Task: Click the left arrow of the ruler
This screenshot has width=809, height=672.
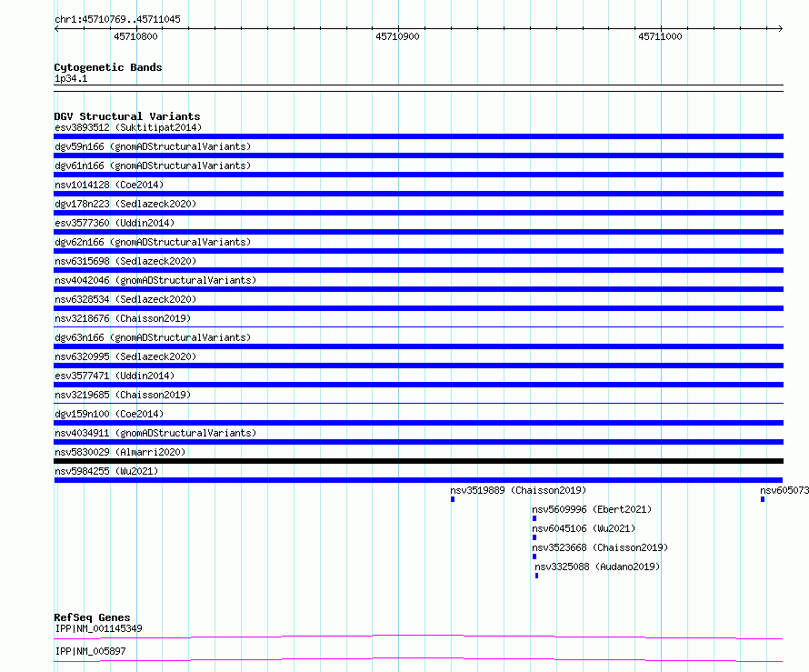Action: click(56, 28)
